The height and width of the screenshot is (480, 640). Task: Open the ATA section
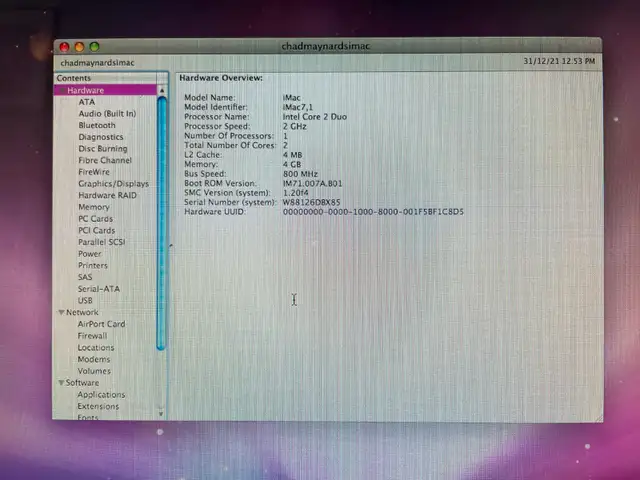pyautogui.click(x=87, y=102)
